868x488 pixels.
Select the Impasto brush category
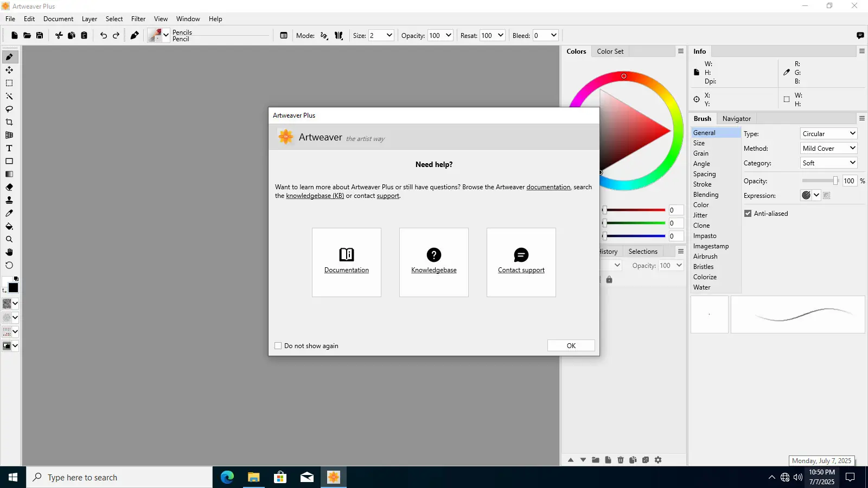pos(705,236)
